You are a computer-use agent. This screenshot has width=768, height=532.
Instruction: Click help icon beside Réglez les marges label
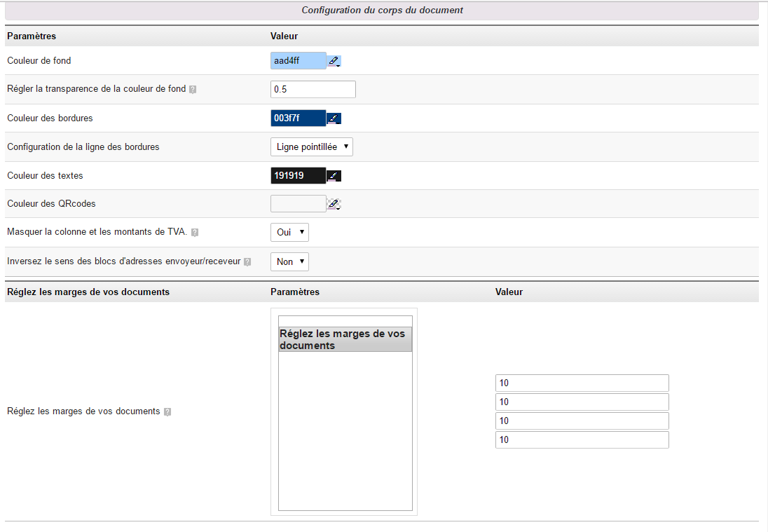(x=167, y=412)
